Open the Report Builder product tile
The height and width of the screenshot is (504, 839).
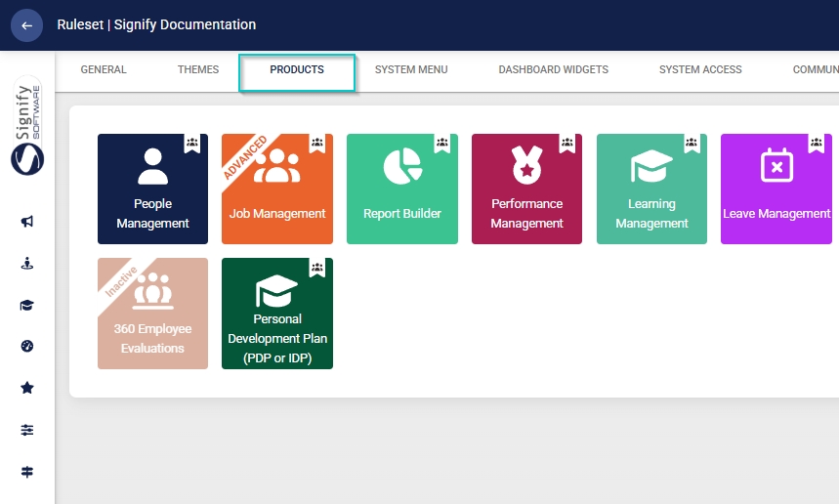(x=402, y=189)
